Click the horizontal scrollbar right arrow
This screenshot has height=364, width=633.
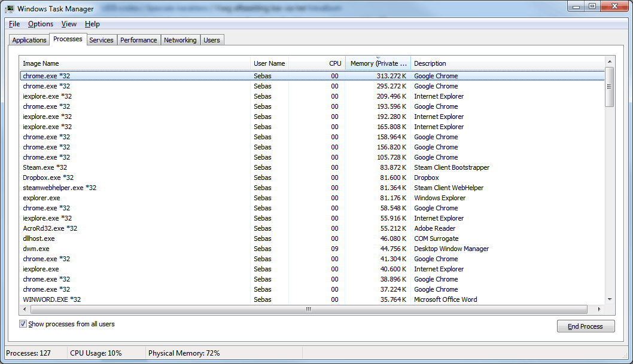pyautogui.click(x=599, y=309)
